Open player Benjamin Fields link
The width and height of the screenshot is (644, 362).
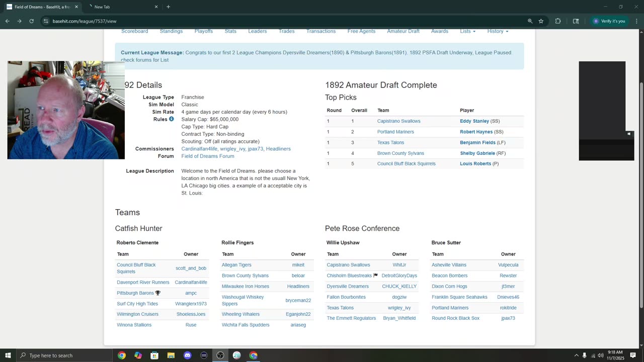click(x=477, y=143)
